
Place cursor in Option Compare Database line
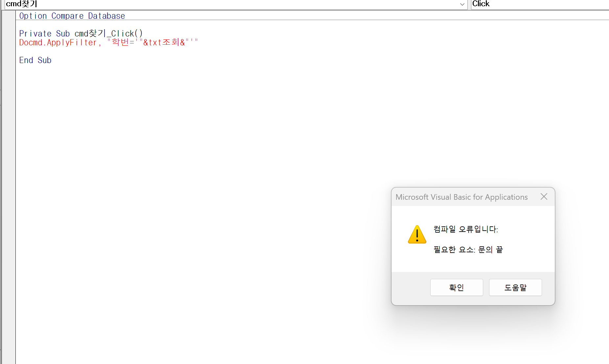72,16
